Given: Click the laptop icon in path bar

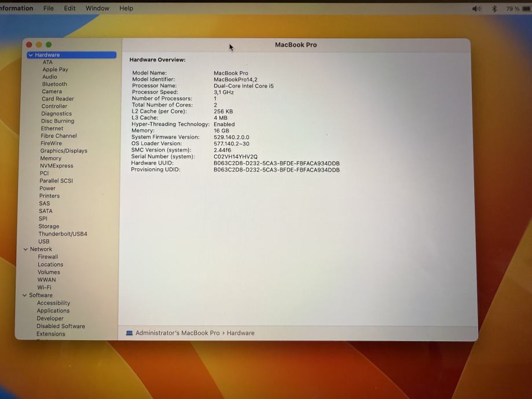Looking at the screenshot, I should (129, 333).
